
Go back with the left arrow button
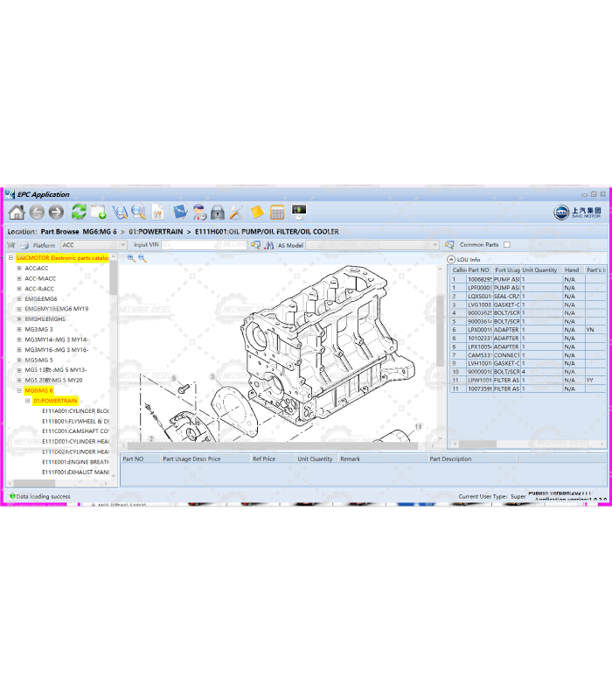point(37,213)
